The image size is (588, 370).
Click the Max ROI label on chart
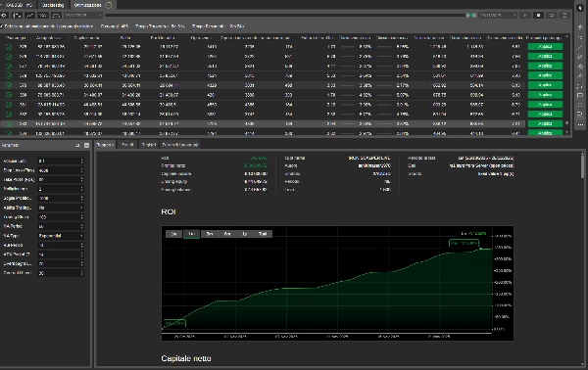pos(464,243)
